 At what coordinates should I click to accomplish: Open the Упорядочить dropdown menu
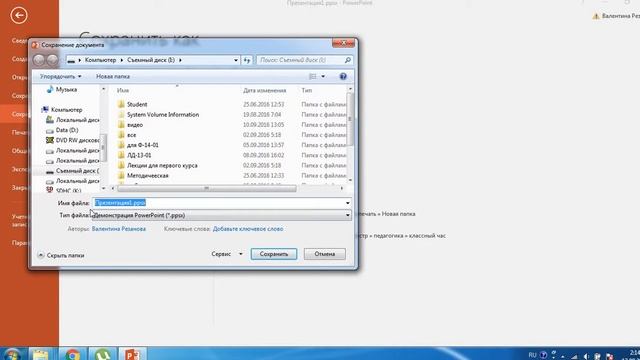coord(60,76)
